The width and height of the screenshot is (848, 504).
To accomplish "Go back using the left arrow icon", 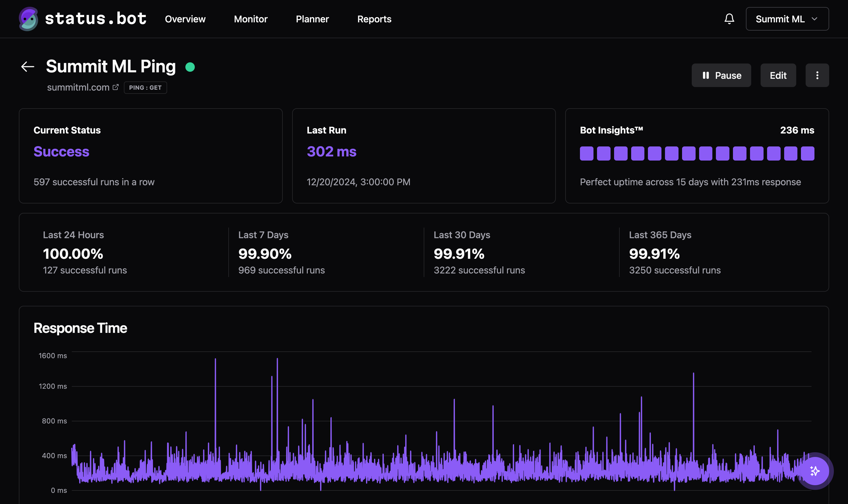I will (28, 66).
